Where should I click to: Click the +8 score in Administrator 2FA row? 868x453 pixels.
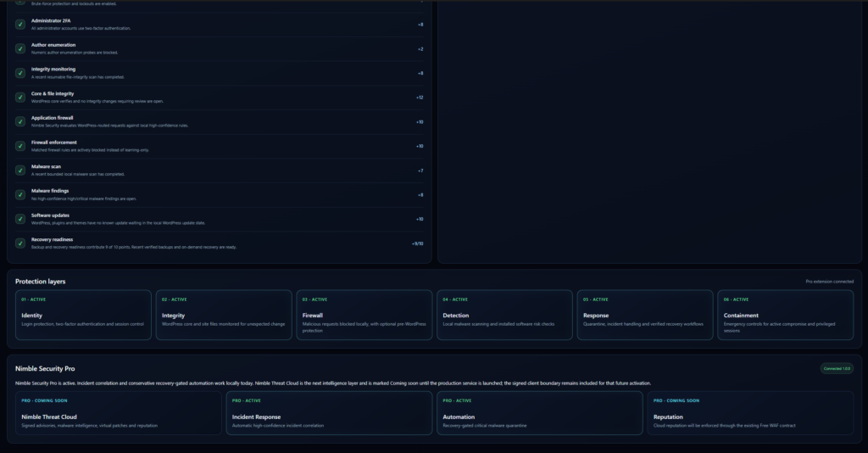tap(420, 25)
